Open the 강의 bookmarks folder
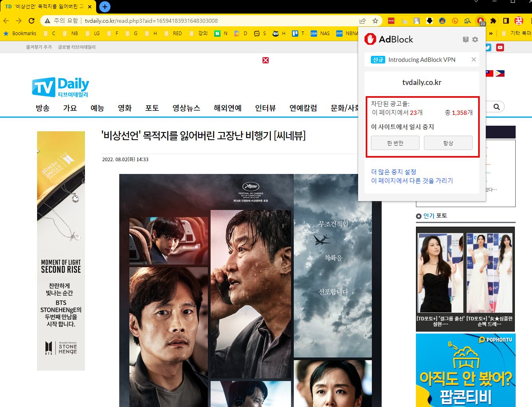 coord(199,34)
